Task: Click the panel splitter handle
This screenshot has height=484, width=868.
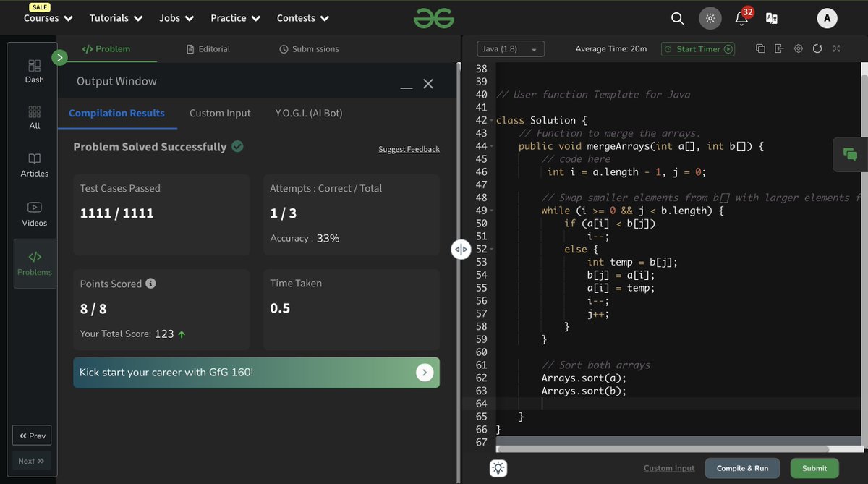Action: click(x=461, y=250)
